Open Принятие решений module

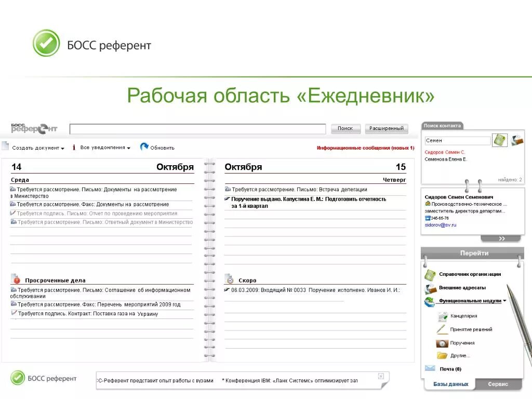[x=471, y=329]
